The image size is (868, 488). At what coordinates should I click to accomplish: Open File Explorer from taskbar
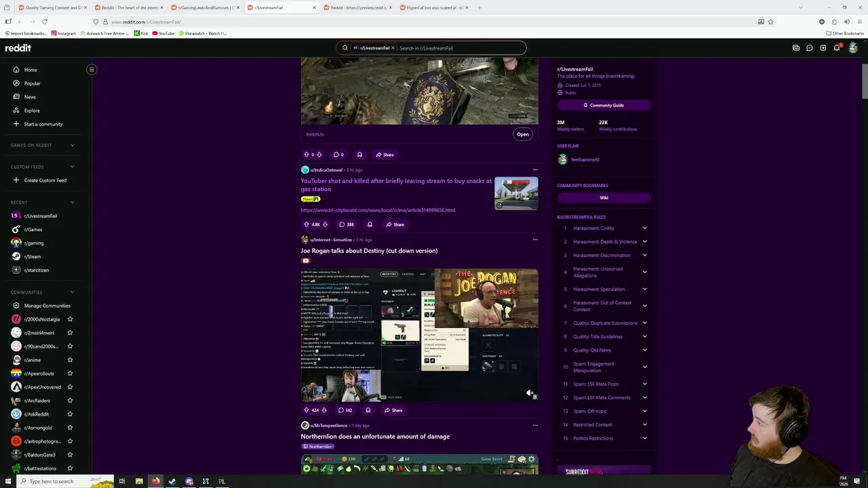point(139,481)
